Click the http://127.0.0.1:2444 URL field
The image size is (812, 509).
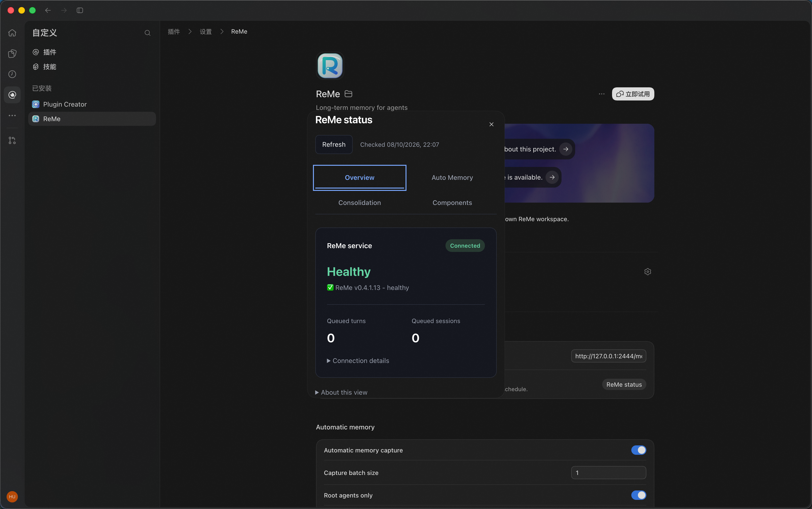[x=608, y=356]
